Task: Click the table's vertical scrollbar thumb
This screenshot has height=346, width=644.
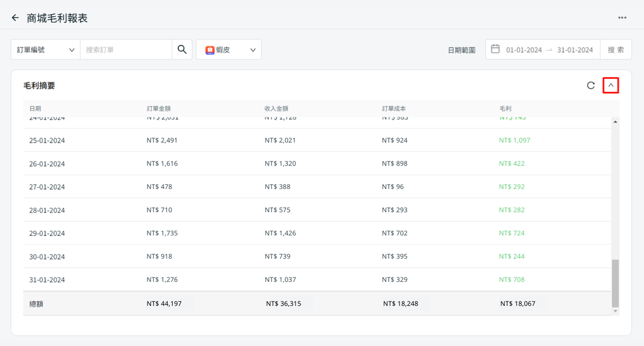Action: (x=615, y=283)
